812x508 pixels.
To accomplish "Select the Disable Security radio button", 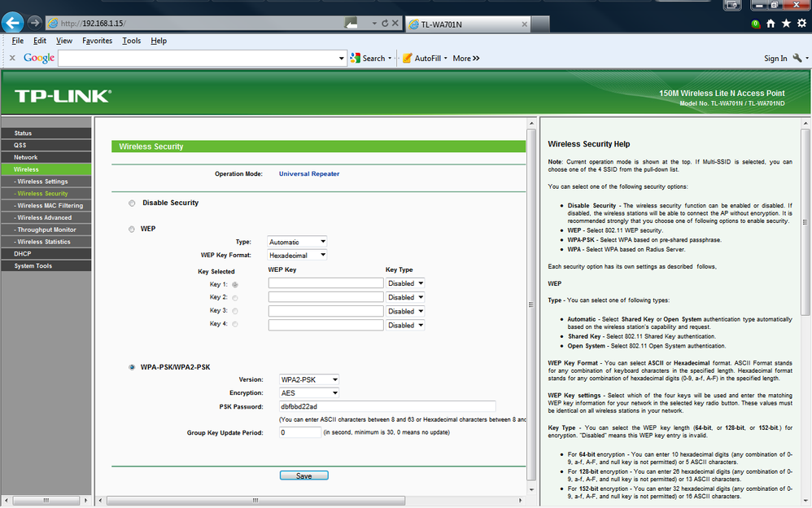I will coord(132,204).
